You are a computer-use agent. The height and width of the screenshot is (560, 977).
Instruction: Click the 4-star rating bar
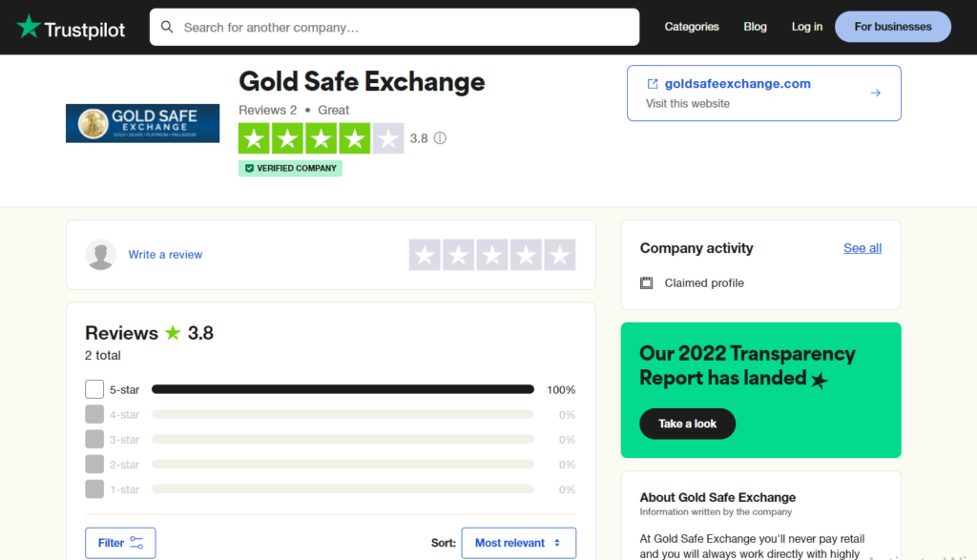[343, 414]
